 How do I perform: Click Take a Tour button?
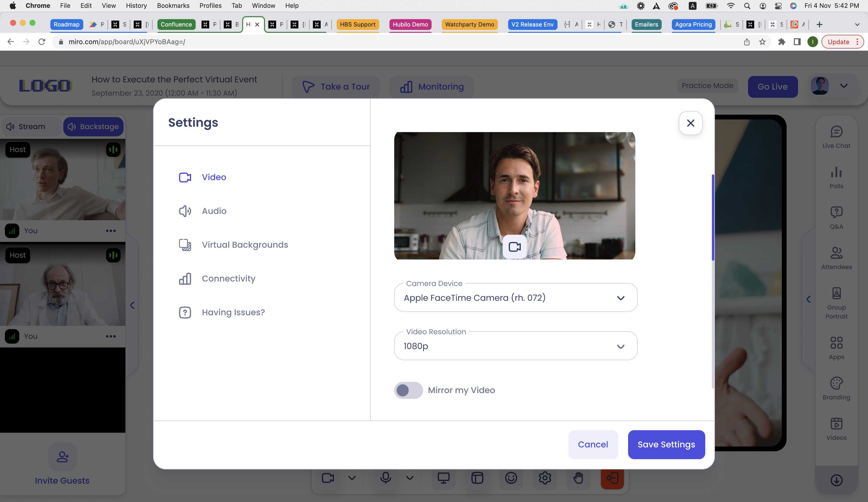pos(335,87)
